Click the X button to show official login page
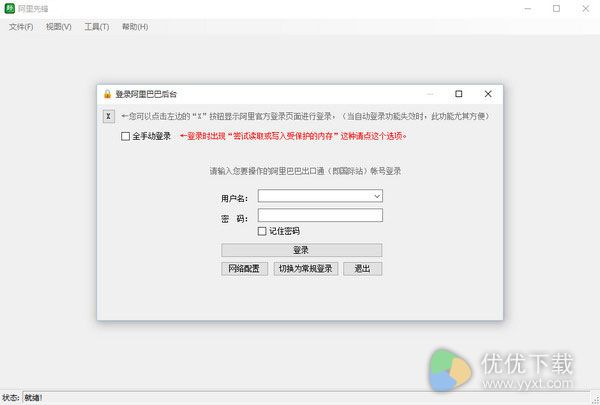Screen dimensions: 600x405 (x=109, y=116)
